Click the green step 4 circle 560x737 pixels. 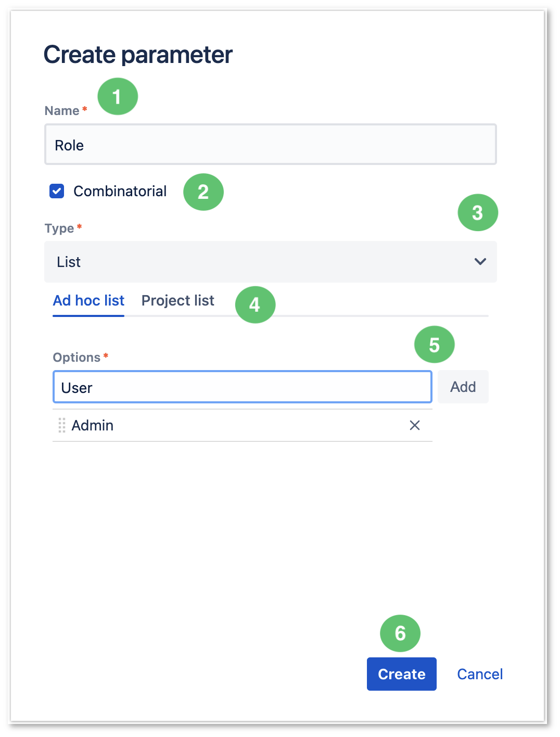pos(255,304)
